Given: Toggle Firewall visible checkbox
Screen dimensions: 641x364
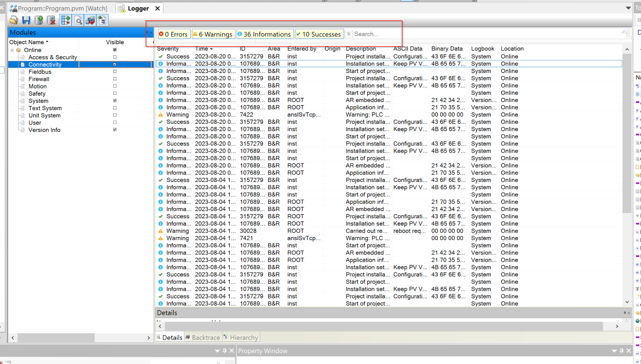Looking at the screenshot, I should tap(115, 79).
